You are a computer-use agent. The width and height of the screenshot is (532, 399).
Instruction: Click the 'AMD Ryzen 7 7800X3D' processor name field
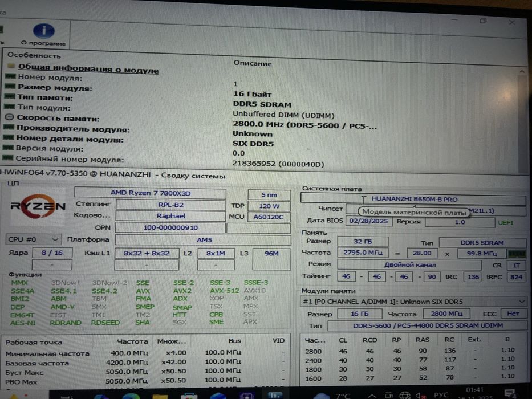coord(151,193)
